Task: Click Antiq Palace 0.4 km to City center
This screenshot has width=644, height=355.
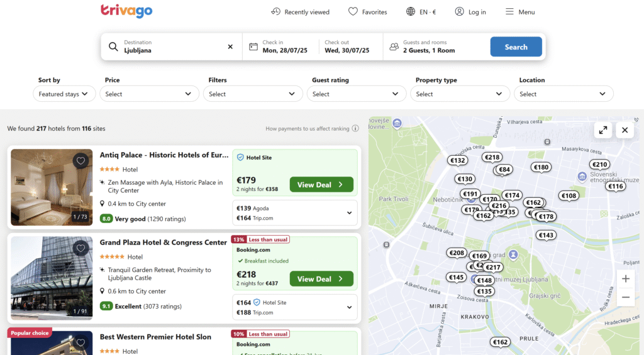Action: point(133,204)
